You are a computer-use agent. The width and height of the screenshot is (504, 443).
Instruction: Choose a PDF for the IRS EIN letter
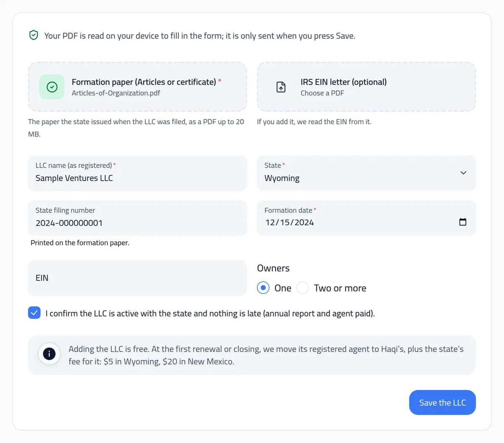click(x=366, y=87)
